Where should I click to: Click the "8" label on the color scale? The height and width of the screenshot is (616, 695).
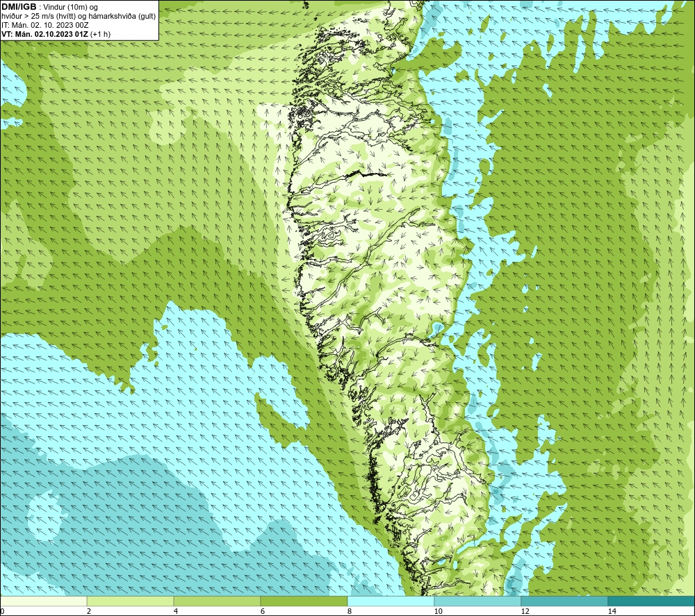pos(350,611)
